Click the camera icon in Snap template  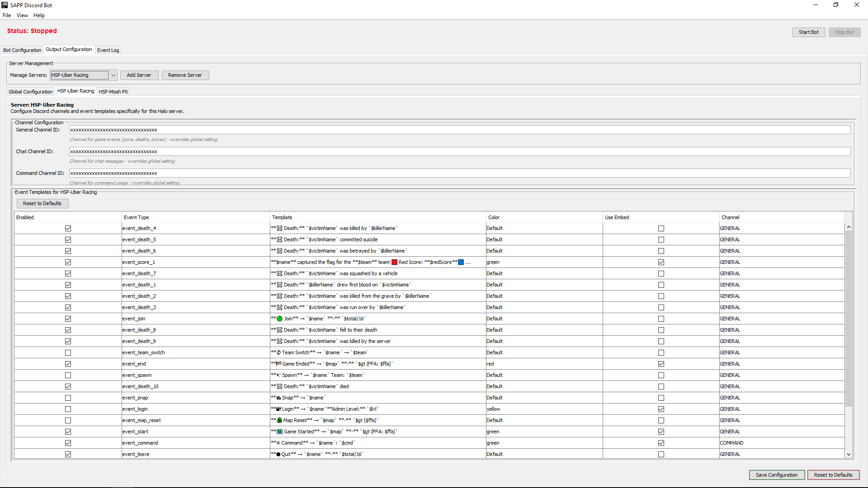[279, 398]
